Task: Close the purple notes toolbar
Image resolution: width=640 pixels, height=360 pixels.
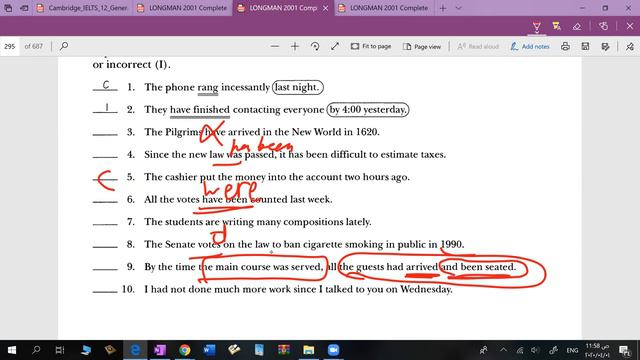Action: pos(630,27)
